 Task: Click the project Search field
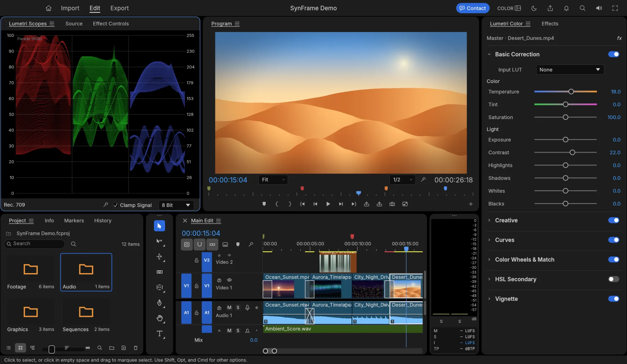[x=34, y=244]
